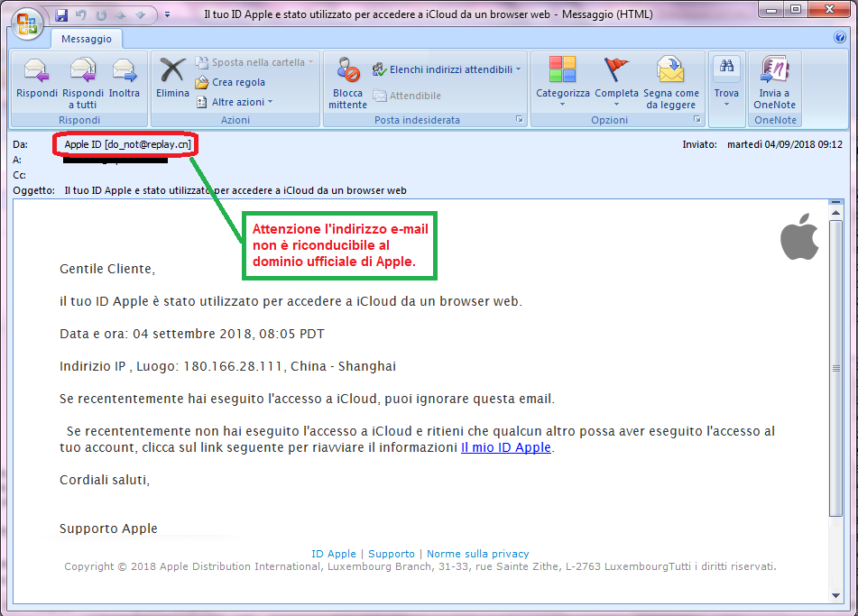Open Elenchi indirizzi attendibili dropdown
This screenshot has width=858, height=616.
[x=447, y=69]
